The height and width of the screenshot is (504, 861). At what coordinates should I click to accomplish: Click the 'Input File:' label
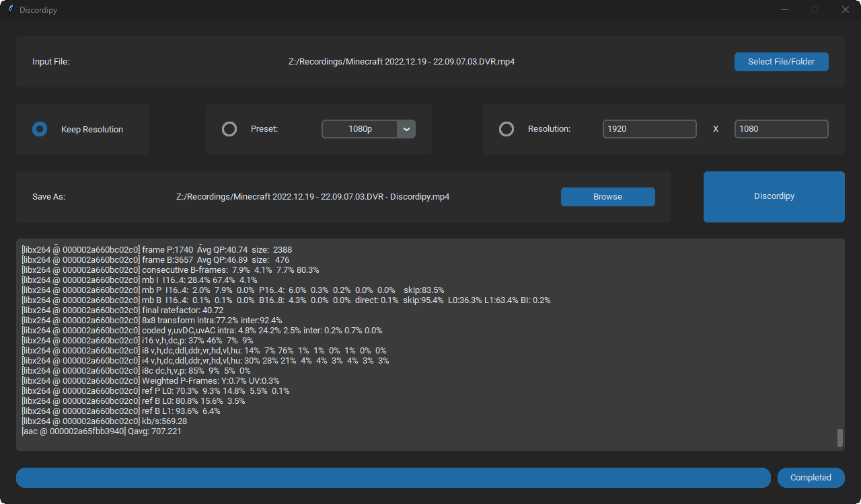click(x=51, y=62)
